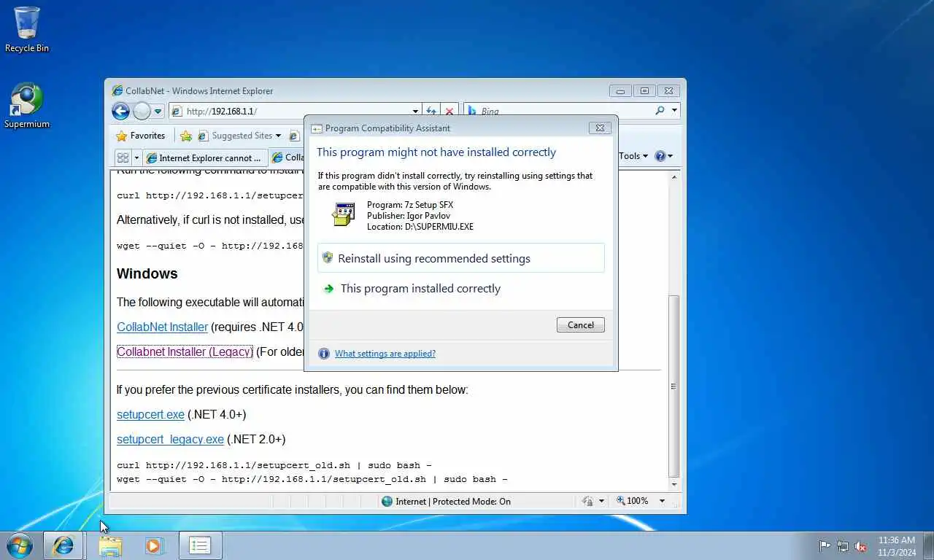
Task: Click the Program Compatibility Assistant title icon
Action: pyautogui.click(x=317, y=128)
